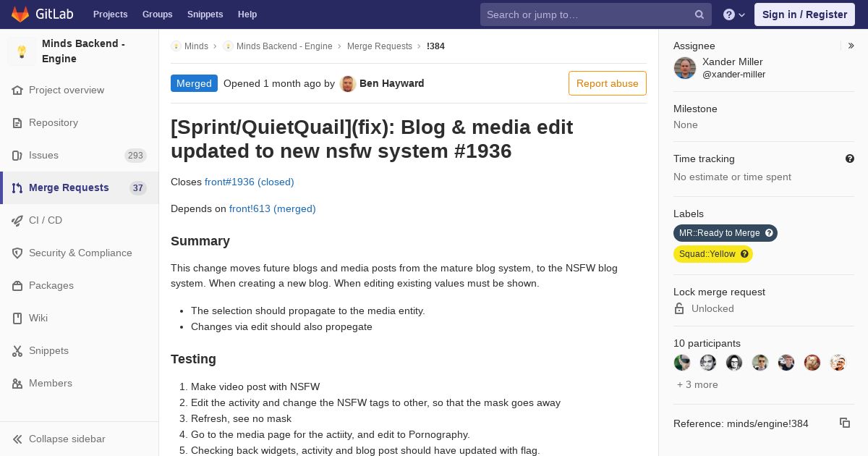Copy the reference minds/engine!384
The image size is (868, 456).
click(x=845, y=423)
